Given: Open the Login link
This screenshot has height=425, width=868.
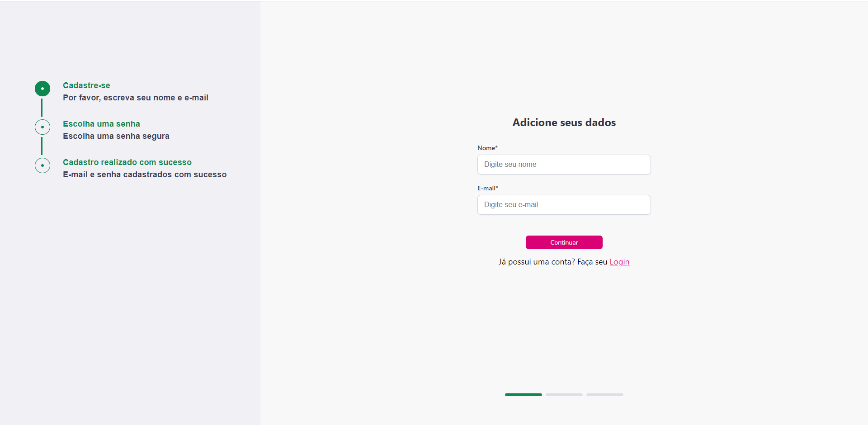Looking at the screenshot, I should click(x=619, y=262).
